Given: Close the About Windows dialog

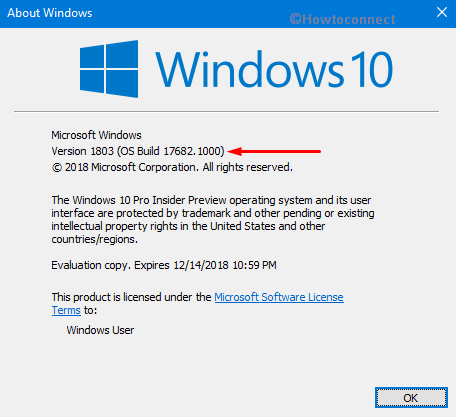Looking at the screenshot, I should click(442, 13).
